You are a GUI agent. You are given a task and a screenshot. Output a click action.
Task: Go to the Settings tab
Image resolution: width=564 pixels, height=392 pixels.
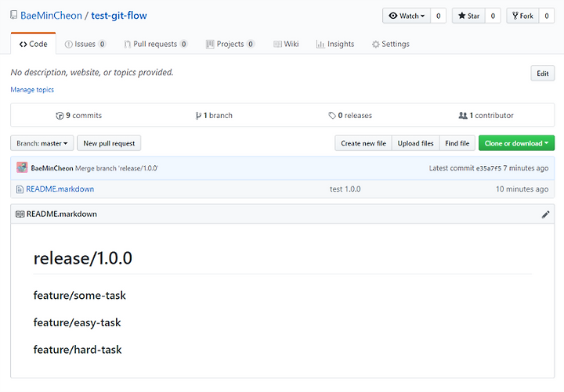click(391, 44)
